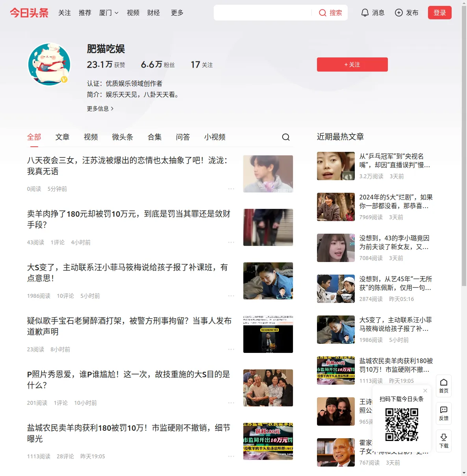Open sidebar hot article 大S变了
This screenshot has width=467, height=476.
click(x=395, y=324)
